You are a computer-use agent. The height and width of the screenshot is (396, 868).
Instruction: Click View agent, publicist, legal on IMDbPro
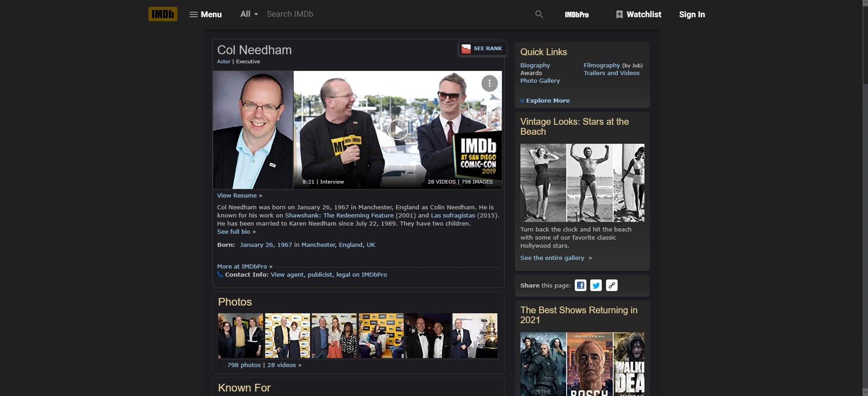[x=329, y=274]
